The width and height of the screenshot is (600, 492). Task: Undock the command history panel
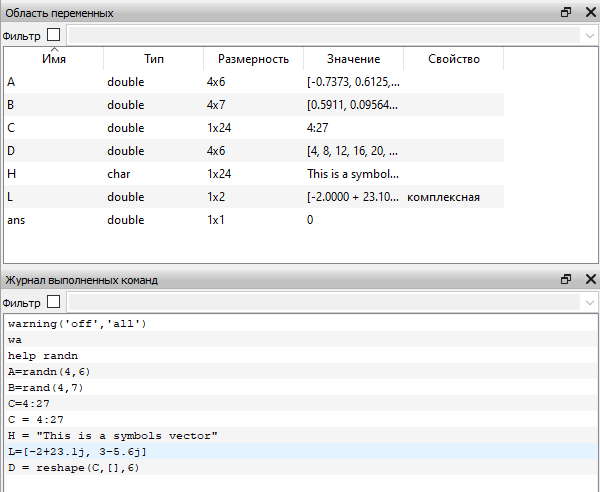point(566,280)
